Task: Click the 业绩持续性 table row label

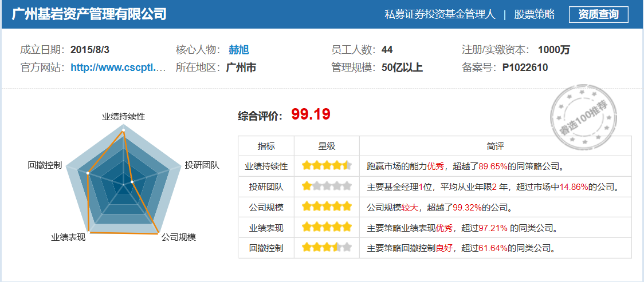Action: [x=266, y=166]
